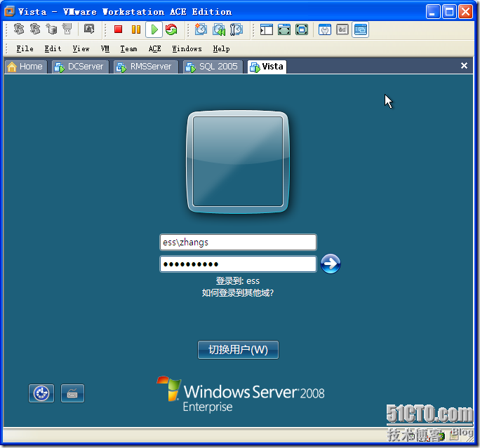This screenshot has width=480, height=448.
Task: Click the password input field
Action: (238, 264)
